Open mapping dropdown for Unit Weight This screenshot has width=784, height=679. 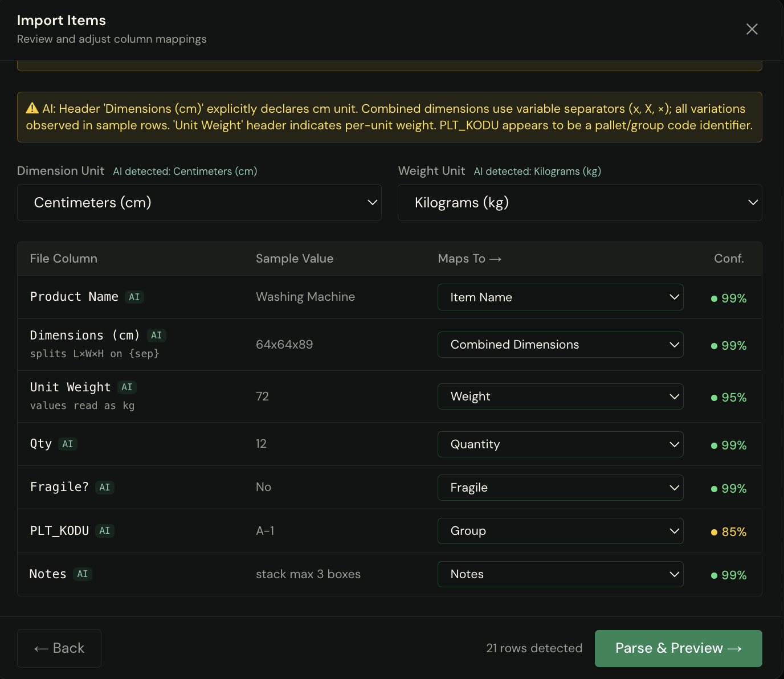coord(561,396)
